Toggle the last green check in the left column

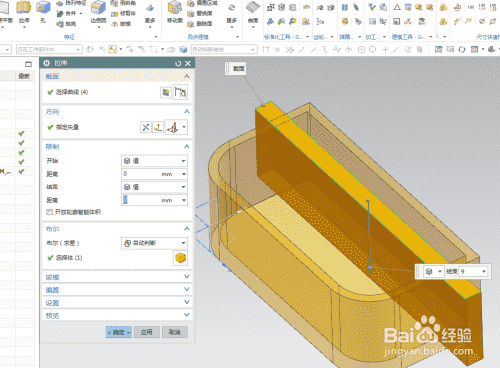pos(21,172)
